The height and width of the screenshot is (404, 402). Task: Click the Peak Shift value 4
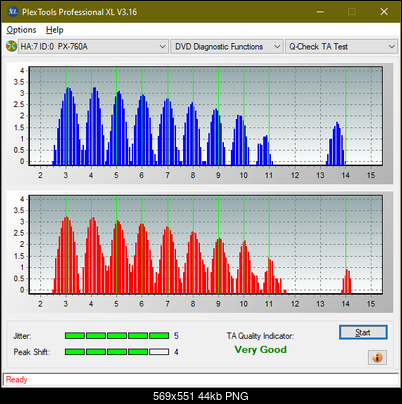click(176, 352)
